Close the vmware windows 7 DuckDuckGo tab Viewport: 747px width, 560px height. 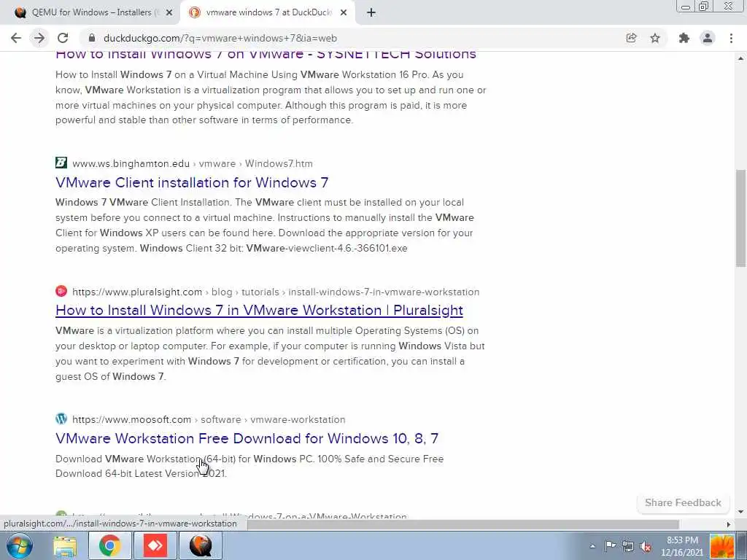point(344,13)
